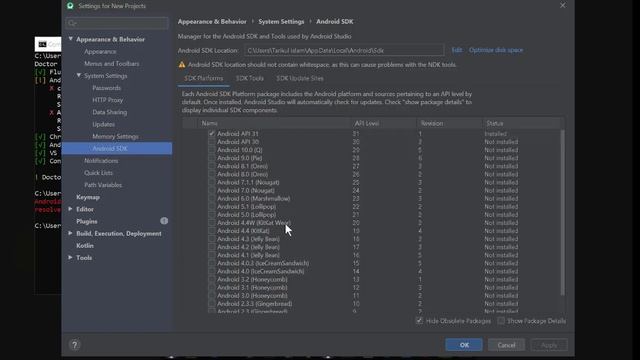Screen dimensions: 640x360
Task: Switch to the SDK Tools tab
Action: coord(250,78)
